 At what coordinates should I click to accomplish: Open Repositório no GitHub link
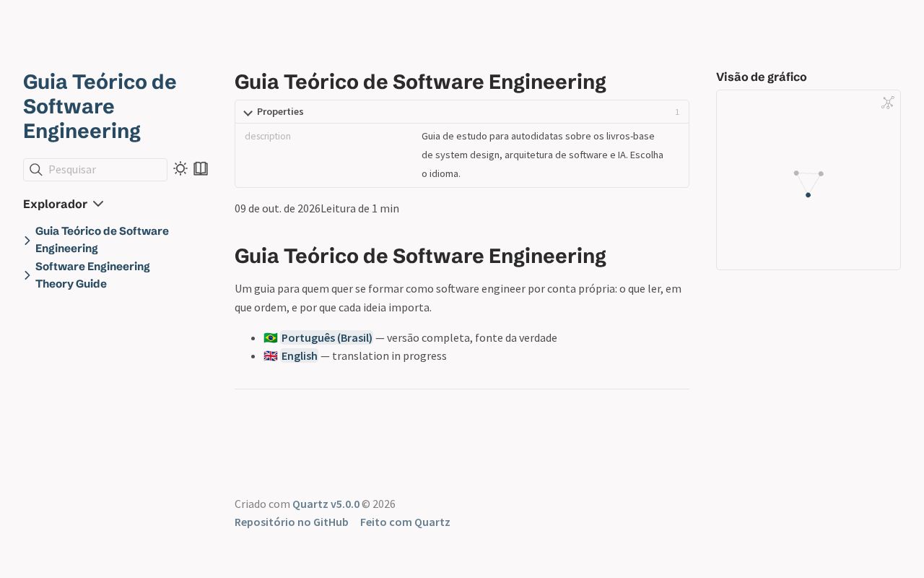[x=292, y=522]
